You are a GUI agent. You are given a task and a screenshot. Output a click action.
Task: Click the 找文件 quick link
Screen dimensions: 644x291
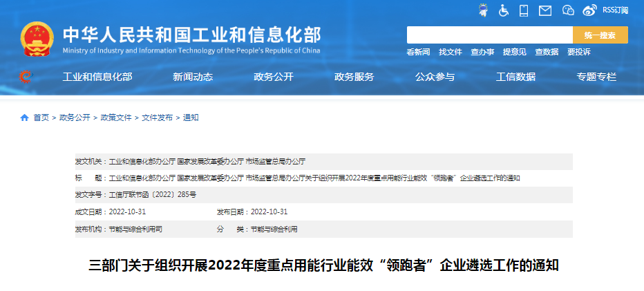[x=451, y=52]
